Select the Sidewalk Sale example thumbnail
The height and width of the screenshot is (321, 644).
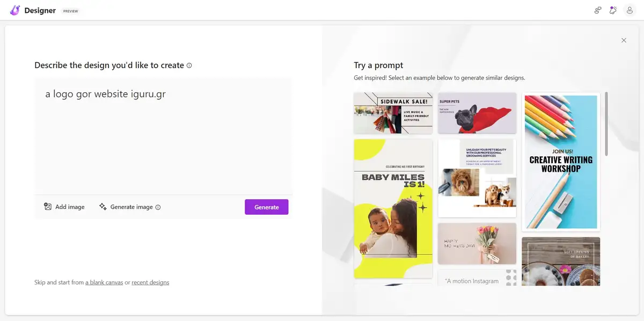(393, 113)
